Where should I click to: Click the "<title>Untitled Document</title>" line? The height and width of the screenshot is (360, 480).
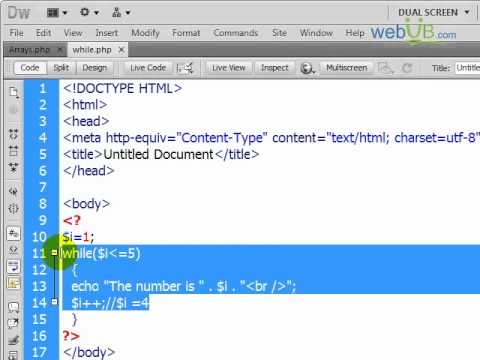click(161, 154)
